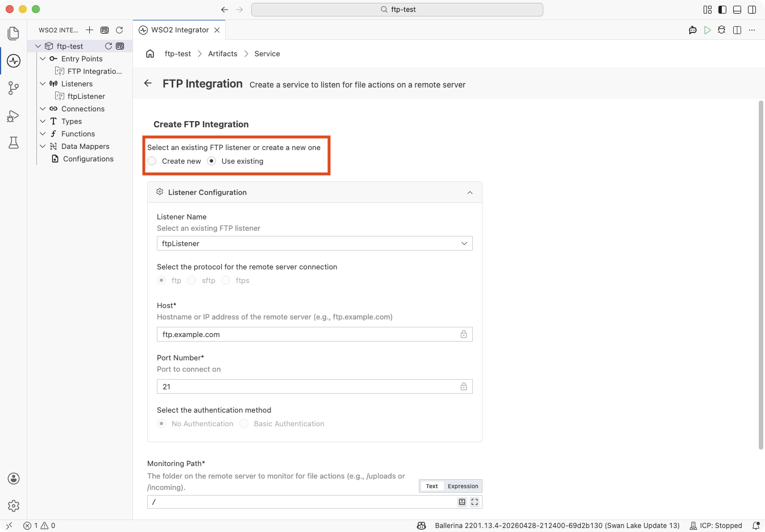Click the Artifacts breadcrumb link
The height and width of the screenshot is (532, 765).
pos(223,53)
